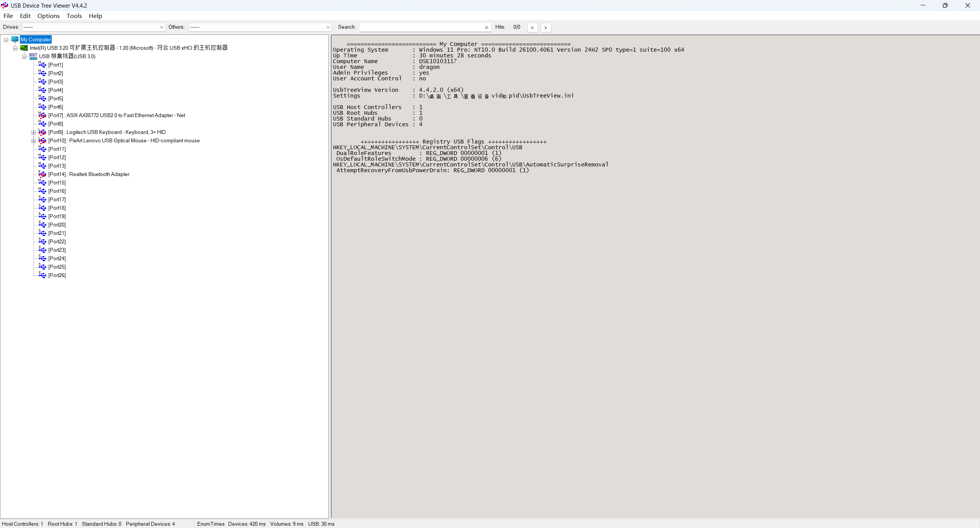The height and width of the screenshot is (528, 980).
Task: Click the Port10 Lenovo mouse USB icon
Action: click(42, 140)
